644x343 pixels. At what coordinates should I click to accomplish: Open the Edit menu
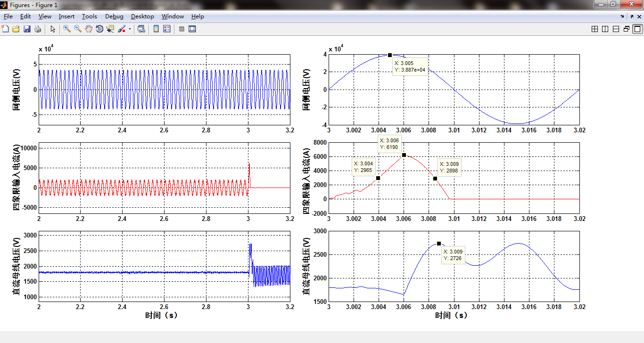pos(25,16)
